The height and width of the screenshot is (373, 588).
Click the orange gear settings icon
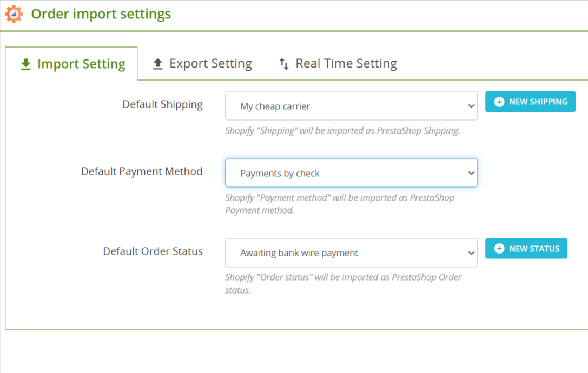pos(14,14)
